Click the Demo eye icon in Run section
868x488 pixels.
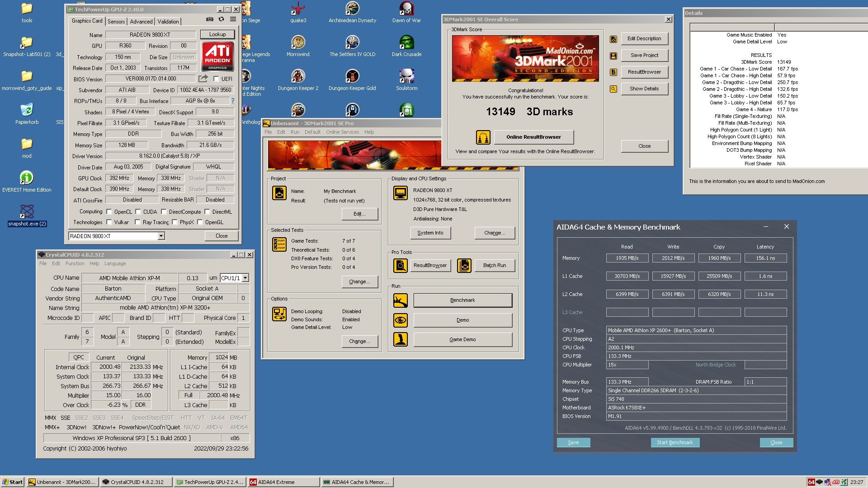(400, 320)
